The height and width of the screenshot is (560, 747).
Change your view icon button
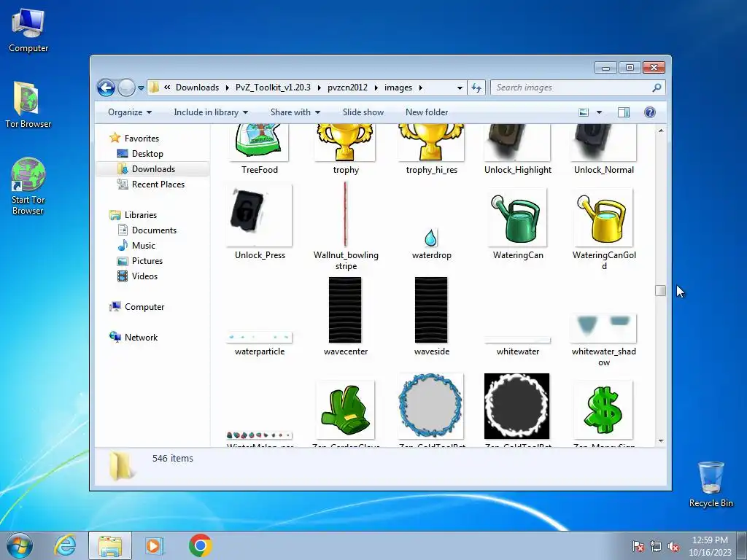coord(584,112)
